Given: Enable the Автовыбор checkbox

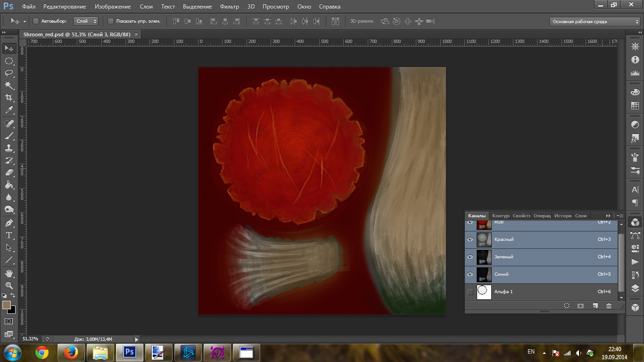Looking at the screenshot, I should (36, 21).
